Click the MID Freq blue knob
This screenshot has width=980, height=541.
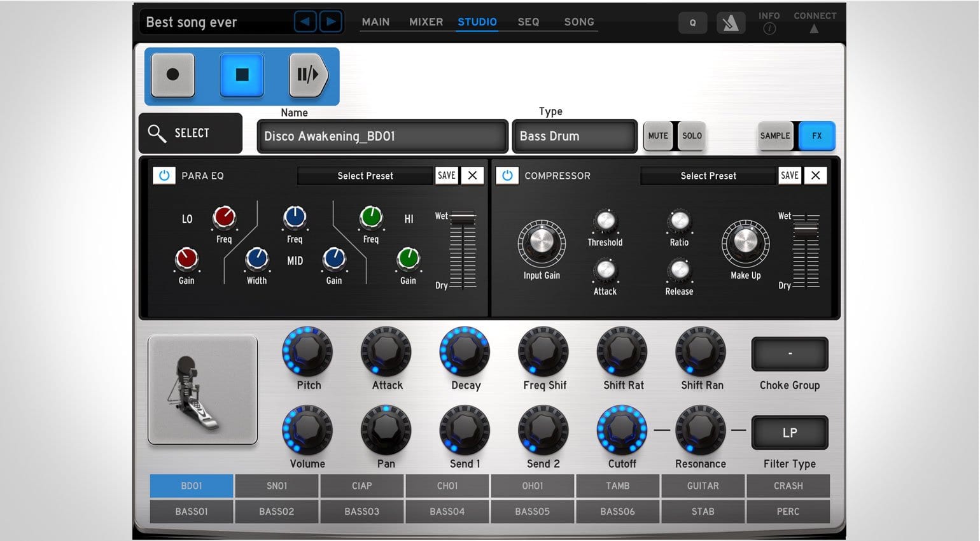pos(295,218)
